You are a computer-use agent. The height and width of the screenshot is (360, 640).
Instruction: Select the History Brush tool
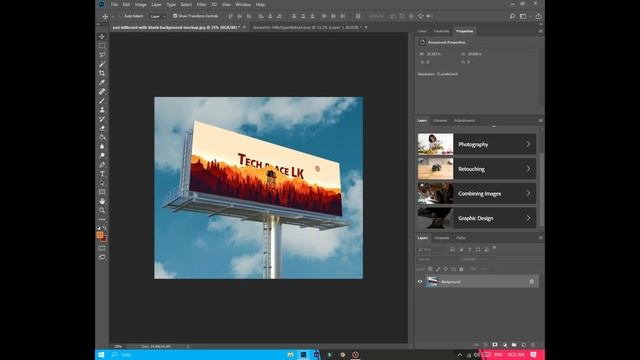[x=102, y=119]
